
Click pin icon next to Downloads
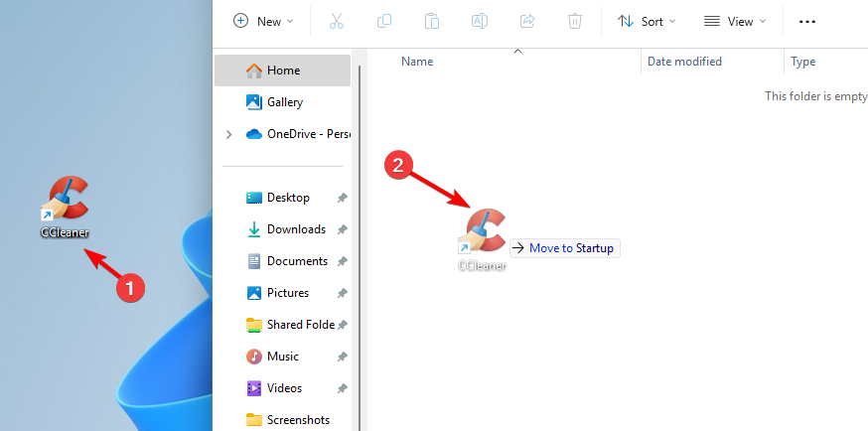coord(343,229)
